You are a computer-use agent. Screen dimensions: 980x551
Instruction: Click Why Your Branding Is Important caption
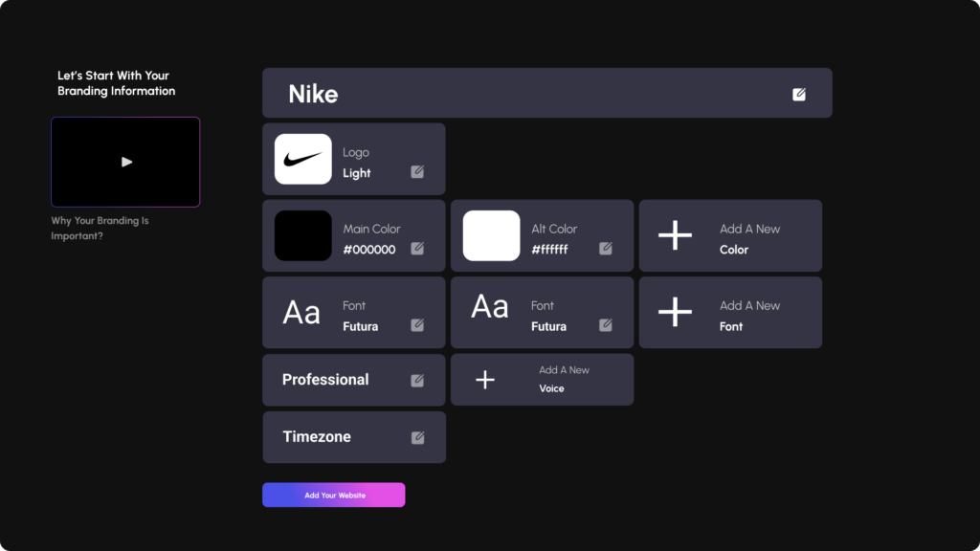tap(100, 228)
